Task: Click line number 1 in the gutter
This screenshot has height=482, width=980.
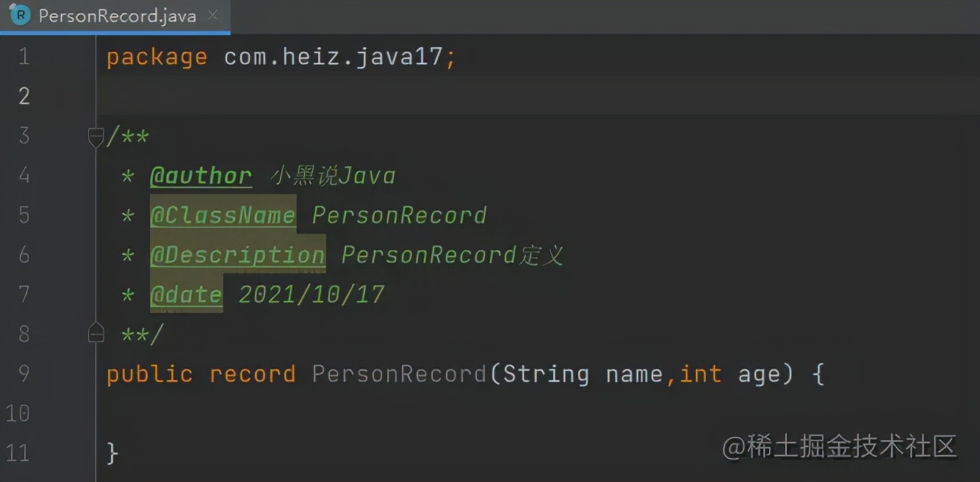Action: (22, 56)
